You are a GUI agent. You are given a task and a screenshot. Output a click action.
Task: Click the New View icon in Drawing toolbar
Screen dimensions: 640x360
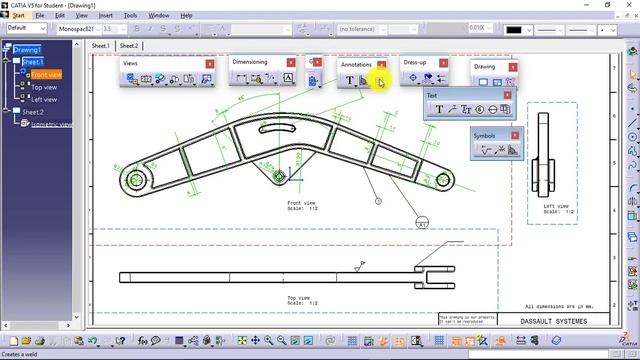point(497,82)
